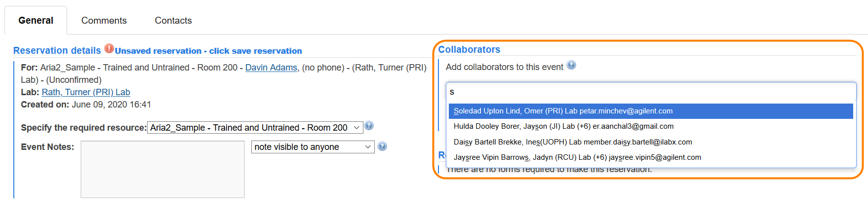The width and height of the screenshot is (868, 216).
Task: Open the note visible to anyone dropdown
Action: [x=313, y=147]
